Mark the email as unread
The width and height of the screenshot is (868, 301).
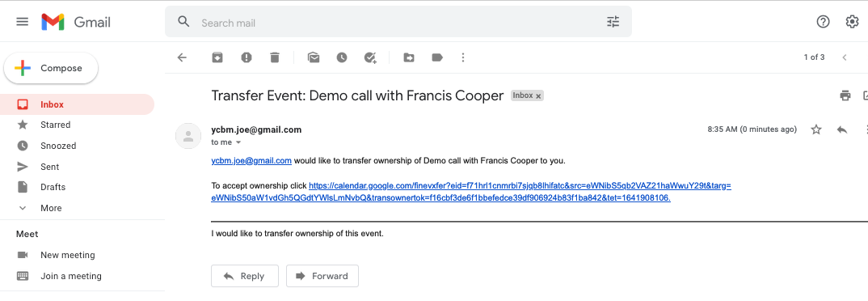314,57
